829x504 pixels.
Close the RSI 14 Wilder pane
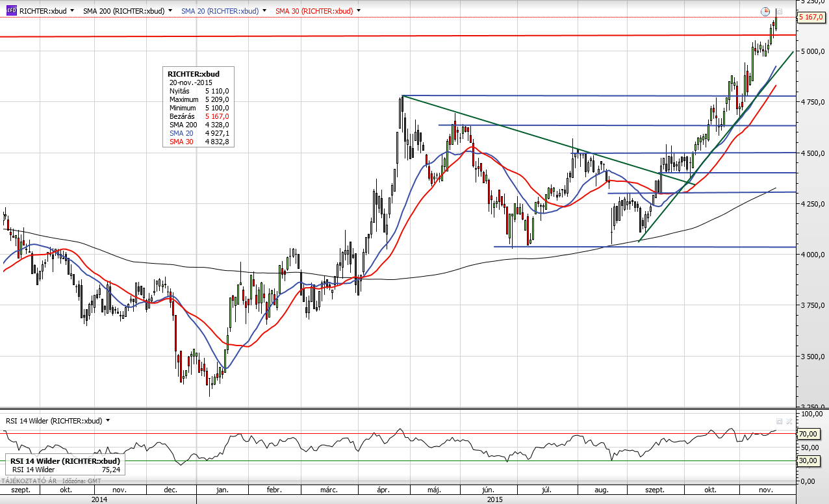(x=789, y=421)
